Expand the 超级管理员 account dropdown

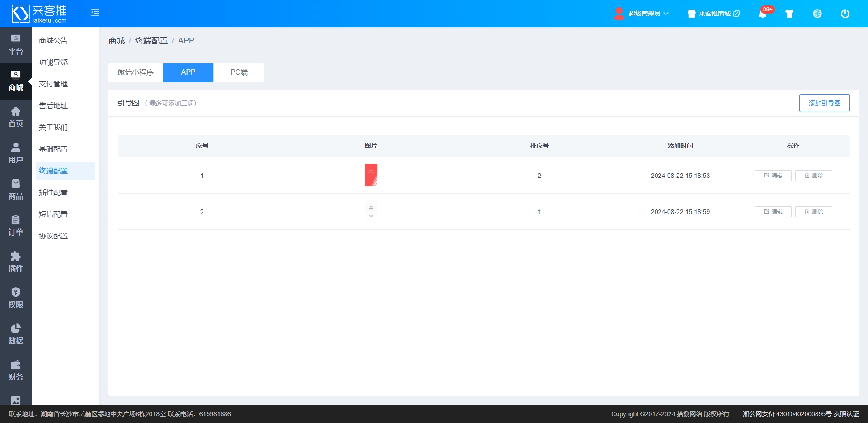[642, 14]
